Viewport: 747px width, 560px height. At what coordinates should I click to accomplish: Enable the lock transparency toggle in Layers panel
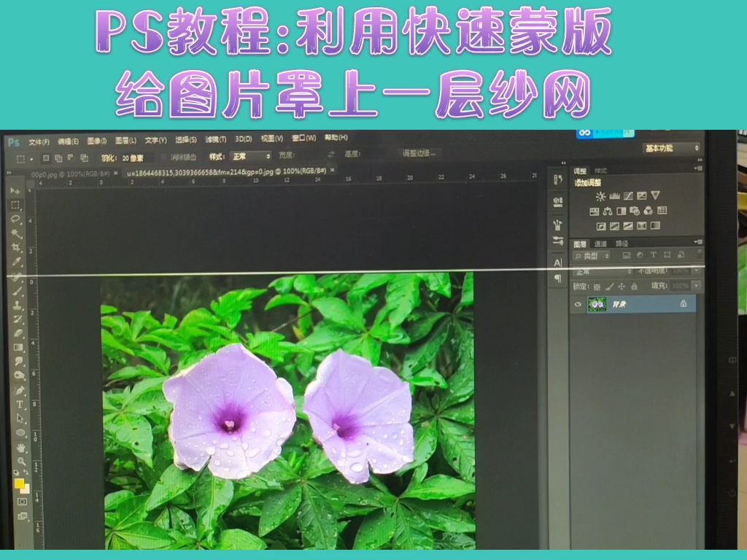pos(597,287)
